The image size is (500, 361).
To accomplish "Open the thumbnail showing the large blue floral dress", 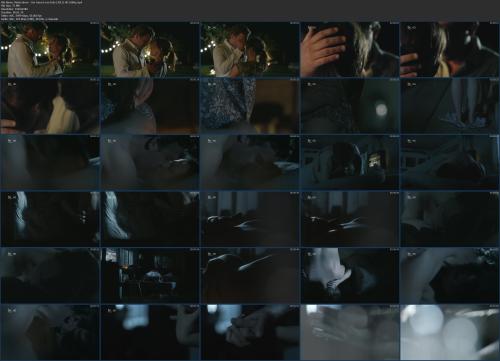I will (x=250, y=106).
